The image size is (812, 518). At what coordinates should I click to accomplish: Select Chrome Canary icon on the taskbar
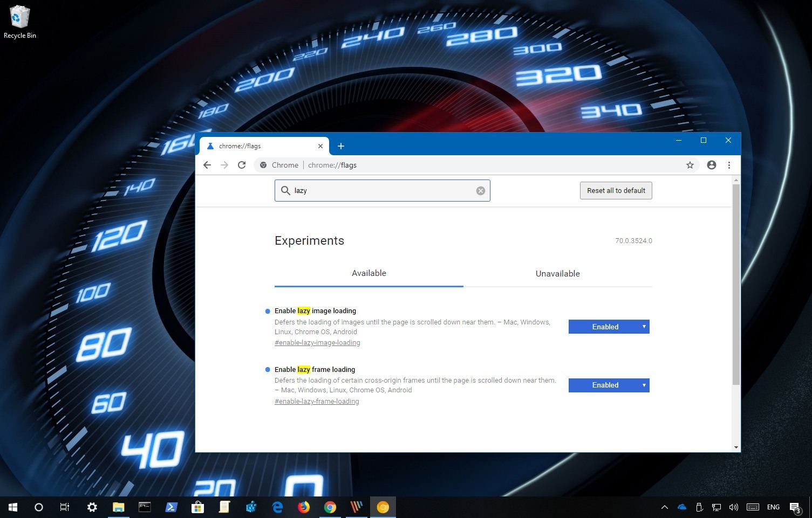[x=383, y=507]
